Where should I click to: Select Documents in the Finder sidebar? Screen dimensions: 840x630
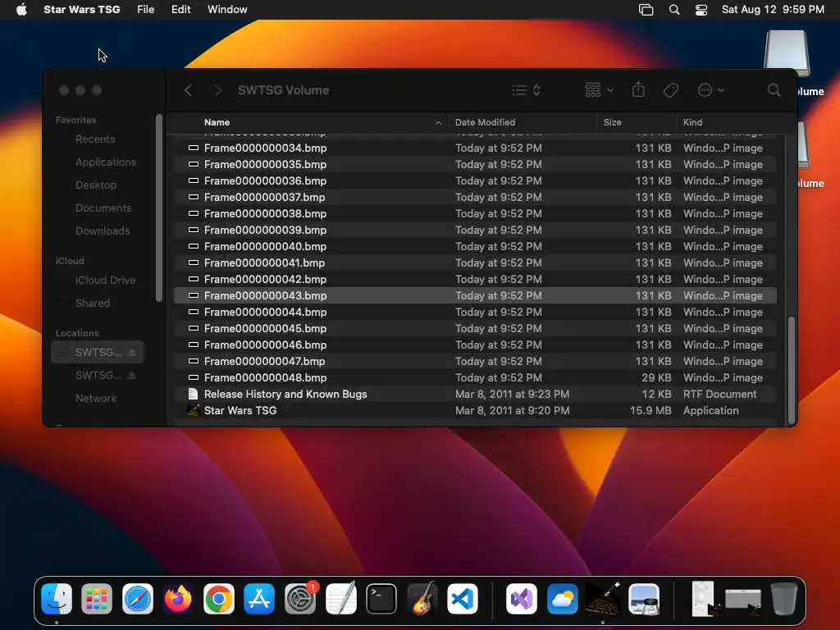click(103, 208)
